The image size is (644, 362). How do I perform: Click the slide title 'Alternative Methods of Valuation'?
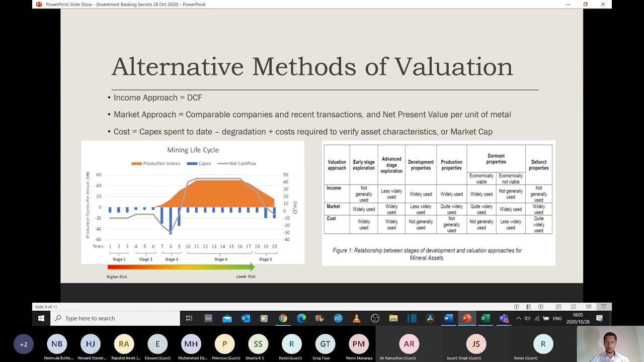coord(312,67)
